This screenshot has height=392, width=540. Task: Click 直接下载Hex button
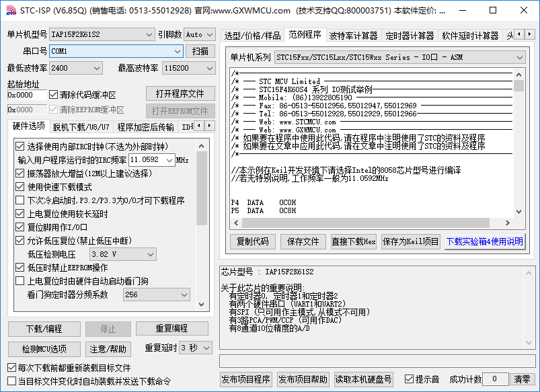(353, 241)
